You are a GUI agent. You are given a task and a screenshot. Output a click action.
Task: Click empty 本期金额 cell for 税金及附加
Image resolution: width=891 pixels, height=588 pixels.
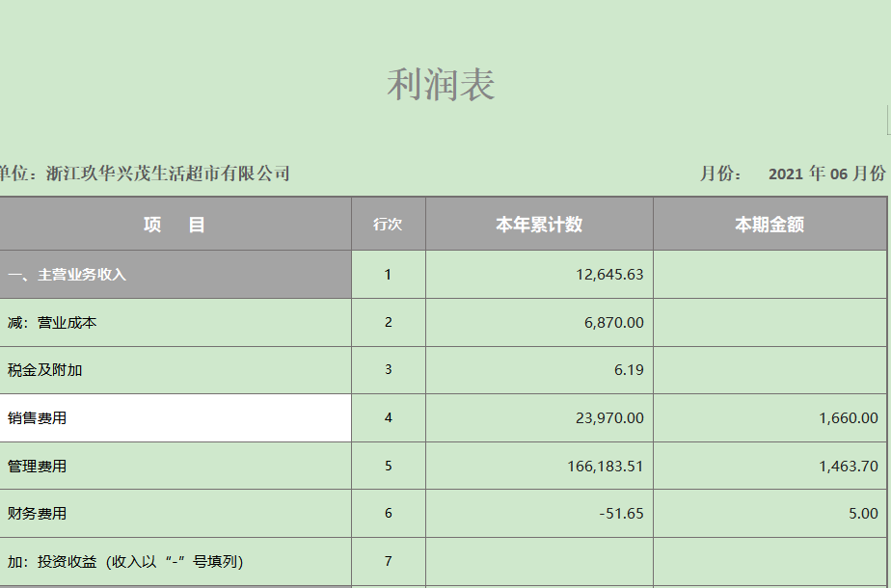[x=769, y=370]
